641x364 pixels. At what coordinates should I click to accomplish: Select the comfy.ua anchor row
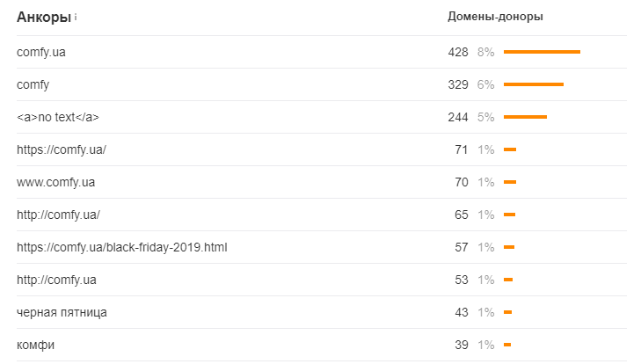pyautogui.click(x=41, y=52)
